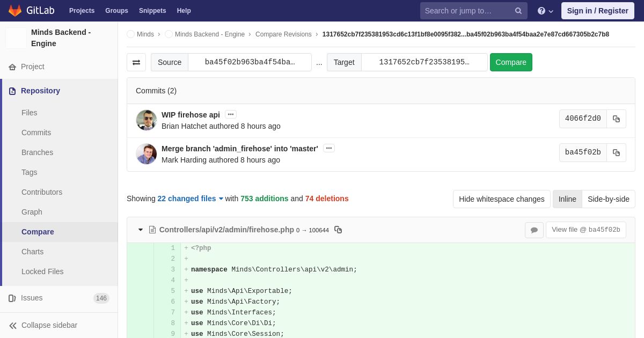Open Commits in repository menu
This screenshot has height=338, width=644.
point(36,133)
